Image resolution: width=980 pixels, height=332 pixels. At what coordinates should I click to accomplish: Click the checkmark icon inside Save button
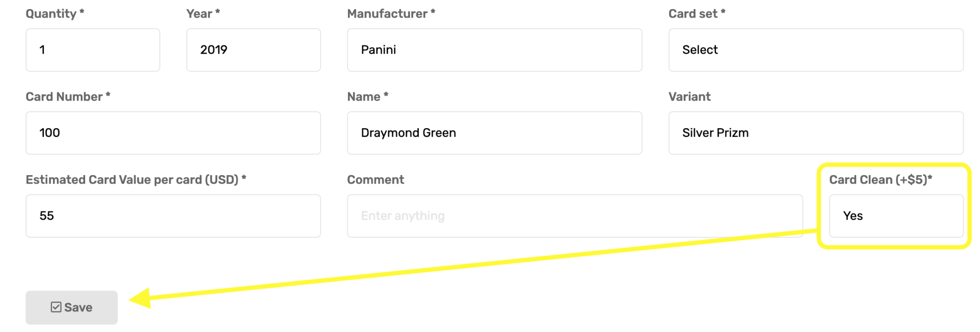pyautogui.click(x=56, y=307)
